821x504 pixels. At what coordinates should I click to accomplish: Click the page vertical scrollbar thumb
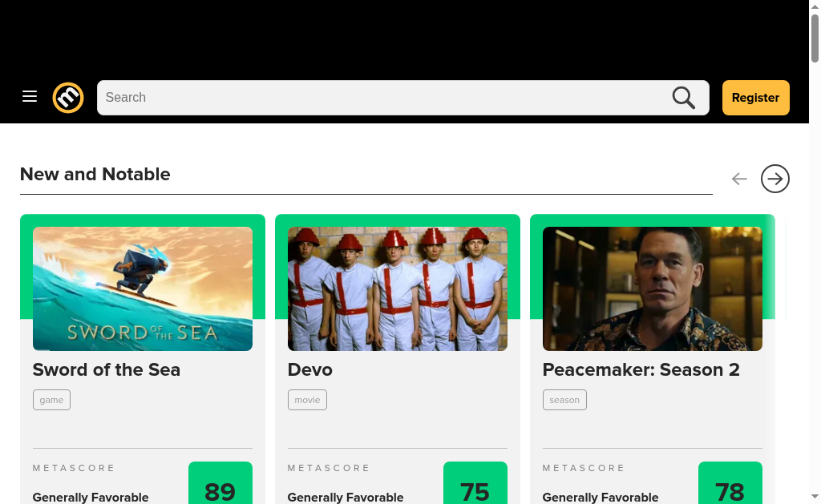(x=815, y=38)
